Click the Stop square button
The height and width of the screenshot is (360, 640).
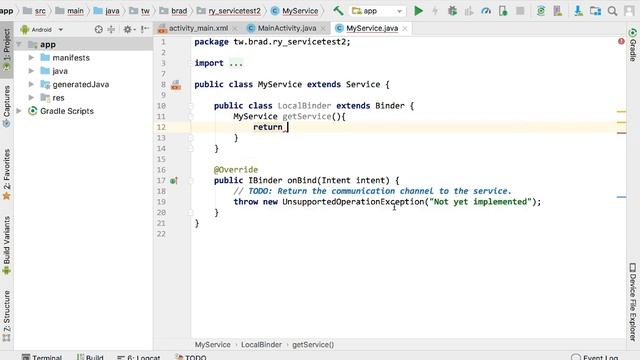[x=520, y=11]
